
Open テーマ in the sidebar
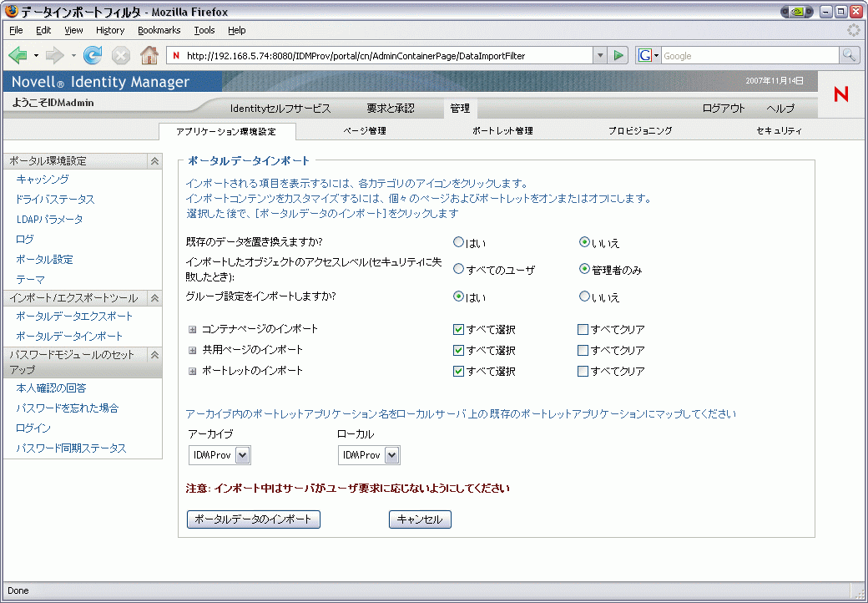[30, 280]
